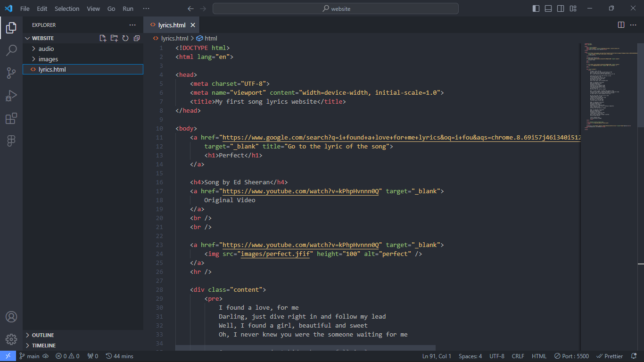Screen dimensions: 644x362
Task: Click the images/perfect.jfif path link
Action: [x=275, y=254]
